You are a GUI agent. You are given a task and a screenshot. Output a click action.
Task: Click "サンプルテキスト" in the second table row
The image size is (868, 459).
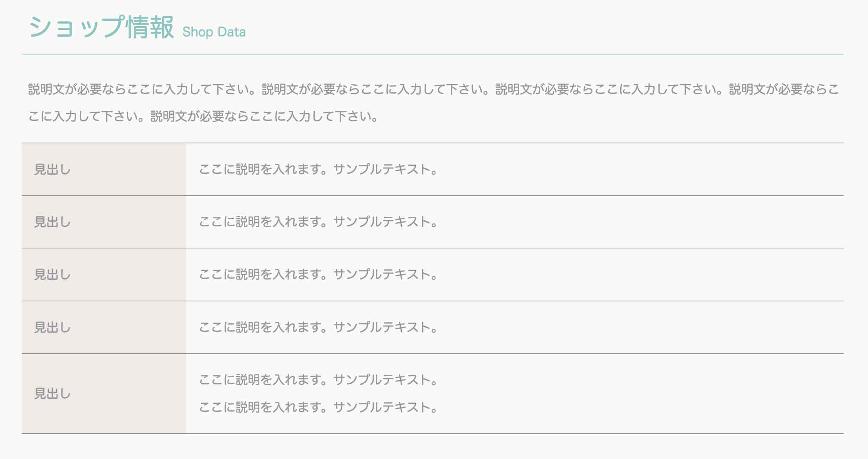point(382,222)
